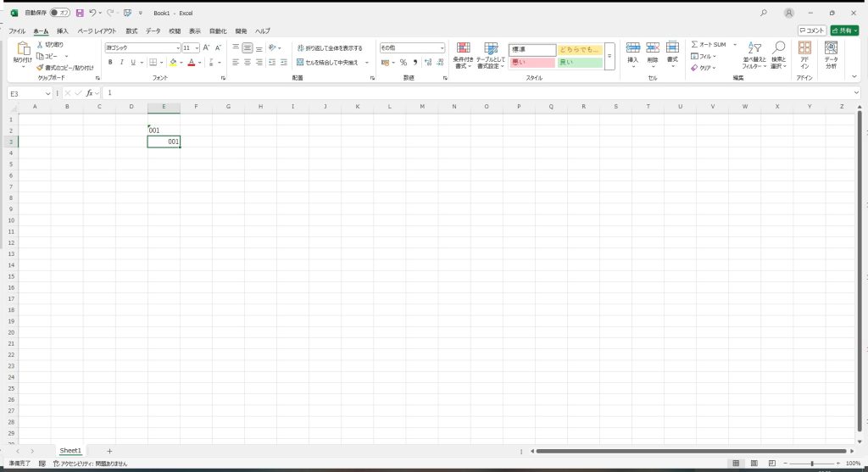Open the Add-ins (アドイン) icon
Image resolution: width=868 pixels, height=472 pixels.
pos(804,55)
